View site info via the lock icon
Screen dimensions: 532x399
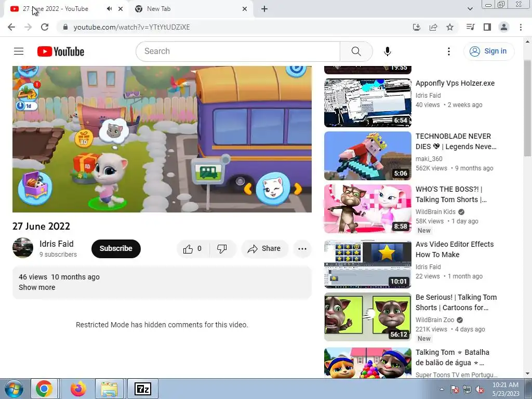point(65,27)
